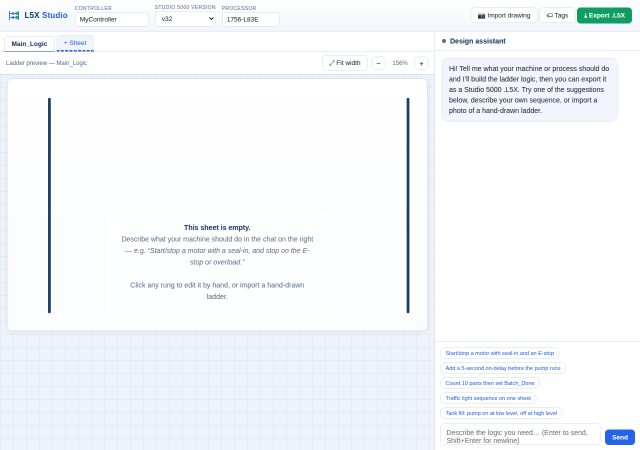Click the Import drawing button

point(504,16)
